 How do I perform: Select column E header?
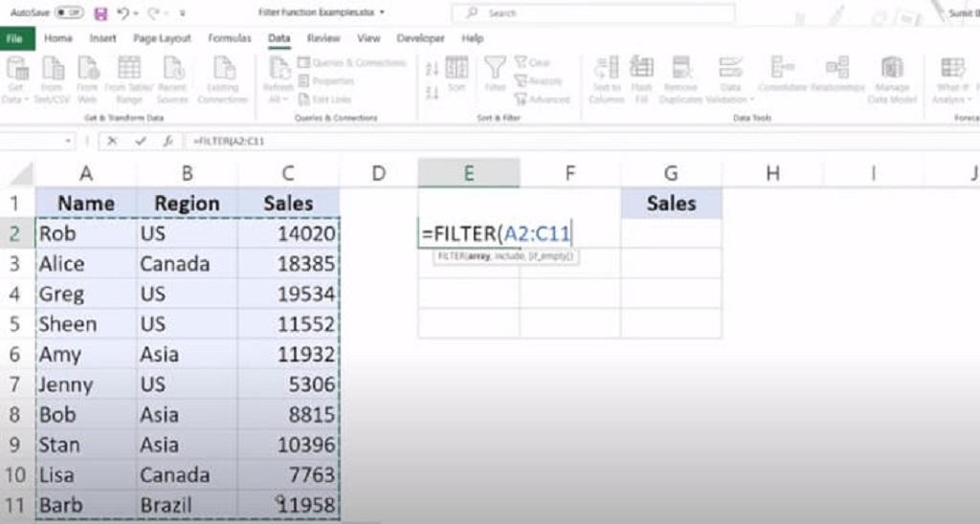click(469, 173)
